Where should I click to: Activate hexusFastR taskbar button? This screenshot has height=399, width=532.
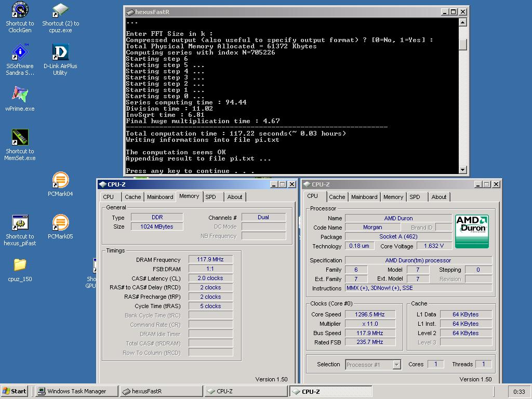pos(161,391)
